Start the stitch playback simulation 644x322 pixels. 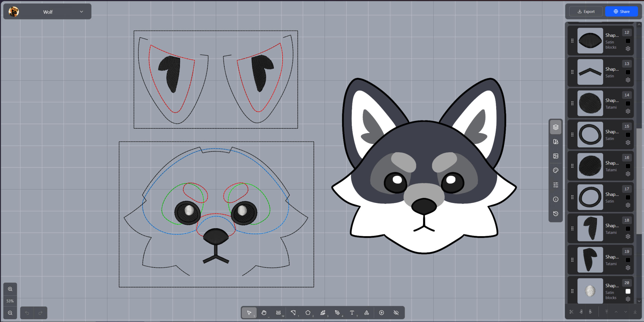click(x=382, y=313)
